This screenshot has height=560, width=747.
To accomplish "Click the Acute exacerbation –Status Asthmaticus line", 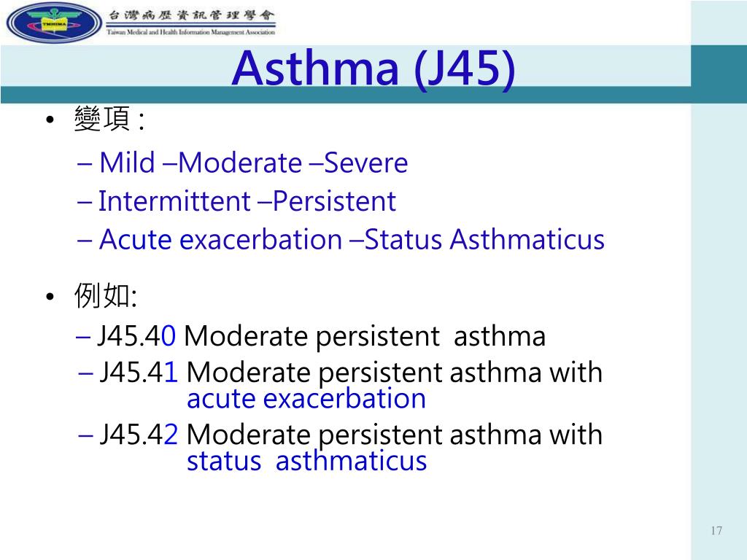I will [341, 239].
